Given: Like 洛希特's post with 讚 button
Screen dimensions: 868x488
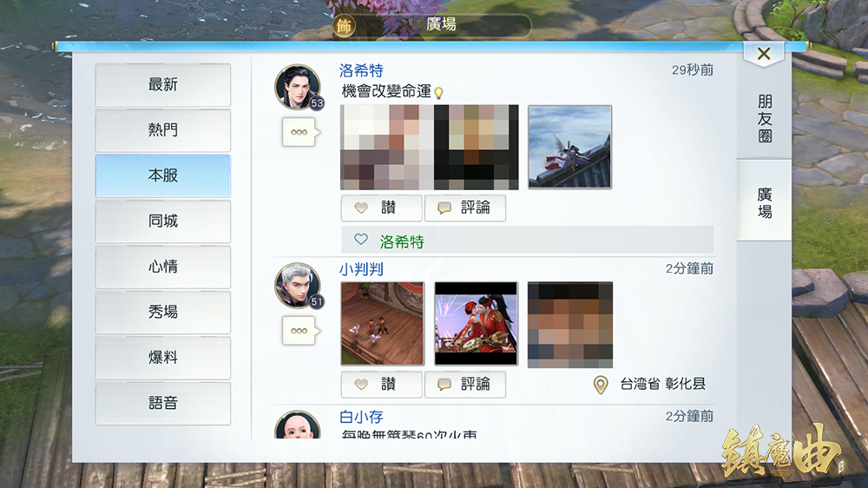Looking at the screenshot, I should pos(381,208).
